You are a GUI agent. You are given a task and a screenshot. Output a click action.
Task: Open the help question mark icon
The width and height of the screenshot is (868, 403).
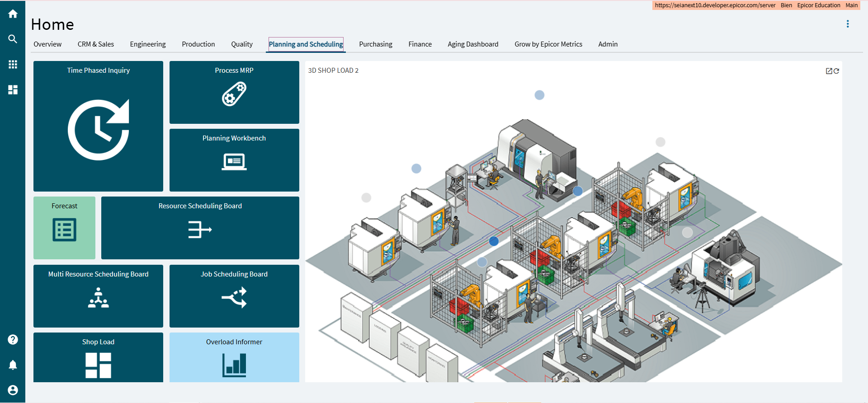click(13, 339)
